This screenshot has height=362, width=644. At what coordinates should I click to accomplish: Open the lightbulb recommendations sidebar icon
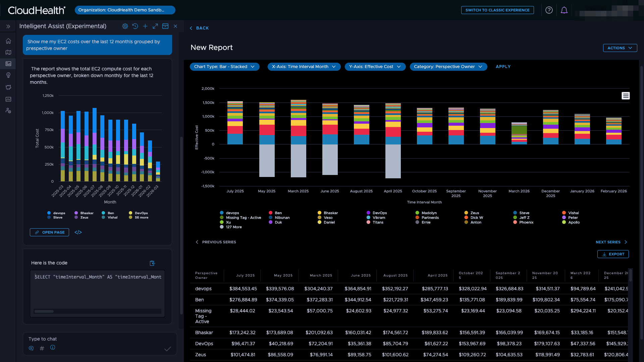coord(8,75)
